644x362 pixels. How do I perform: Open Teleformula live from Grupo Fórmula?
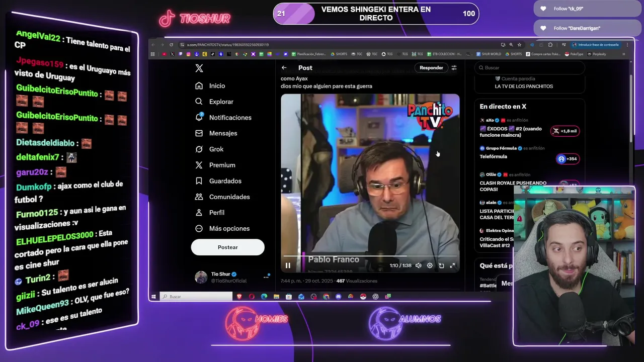(493, 157)
